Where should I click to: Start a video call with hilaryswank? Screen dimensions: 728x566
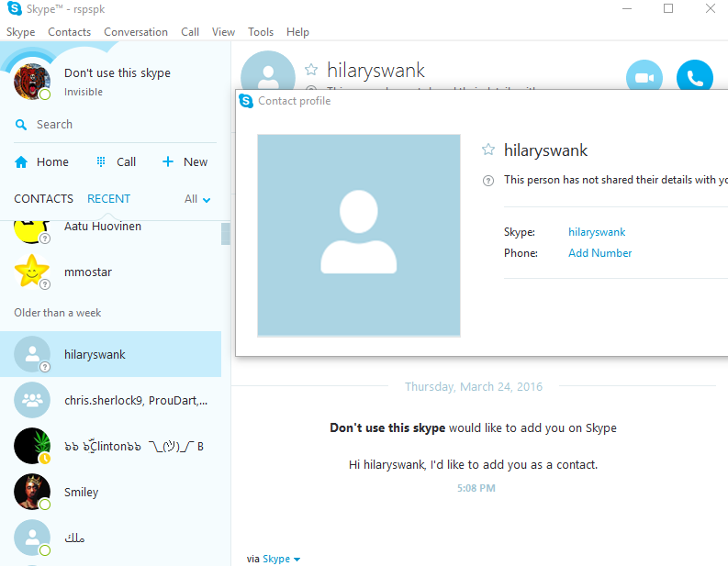pyautogui.click(x=644, y=77)
